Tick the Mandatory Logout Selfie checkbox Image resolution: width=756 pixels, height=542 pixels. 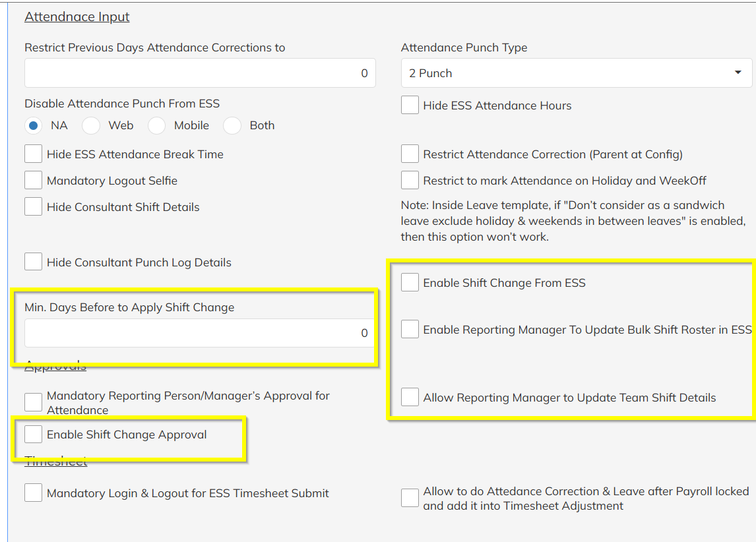(33, 181)
